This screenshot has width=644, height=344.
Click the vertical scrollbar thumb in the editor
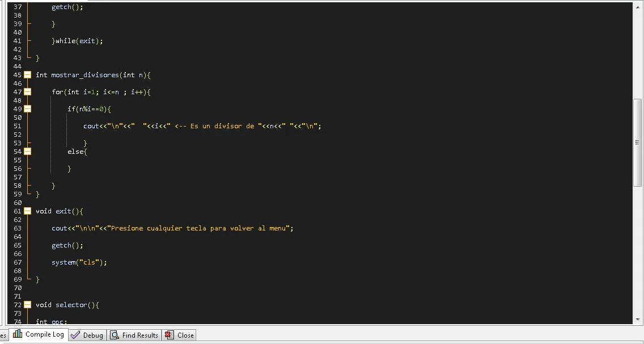pyautogui.click(x=637, y=142)
